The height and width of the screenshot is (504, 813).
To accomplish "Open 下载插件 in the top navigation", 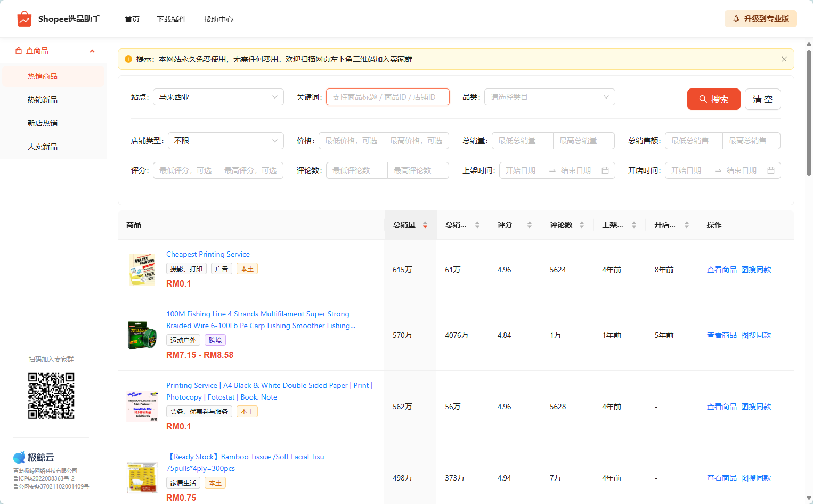I will point(172,19).
